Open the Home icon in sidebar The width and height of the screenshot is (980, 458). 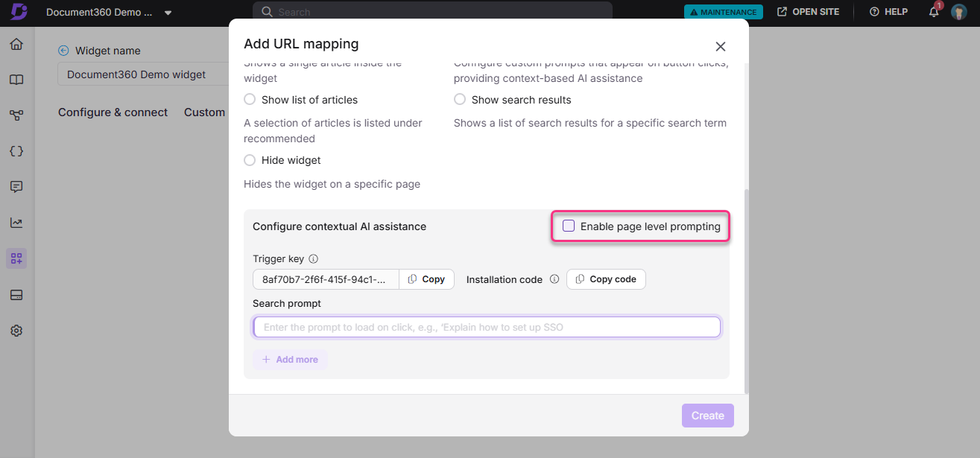16,44
